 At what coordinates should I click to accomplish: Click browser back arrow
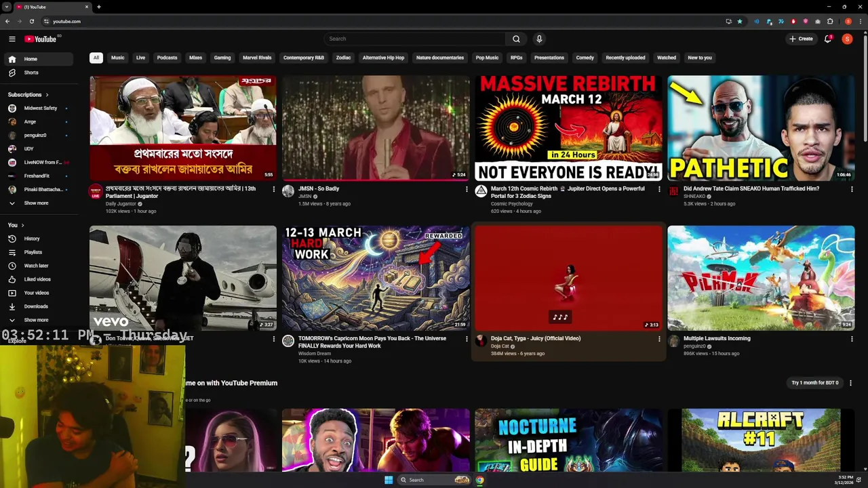[7, 21]
